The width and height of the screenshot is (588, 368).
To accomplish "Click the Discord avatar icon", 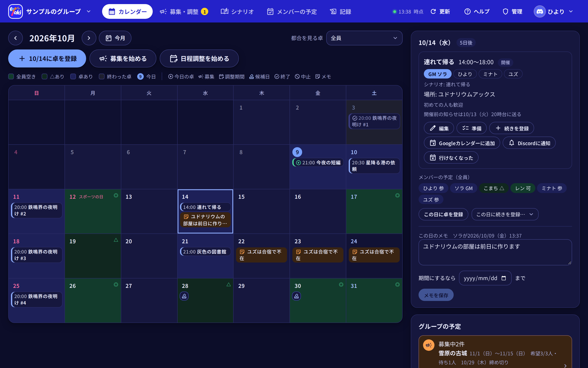I will click(540, 11).
